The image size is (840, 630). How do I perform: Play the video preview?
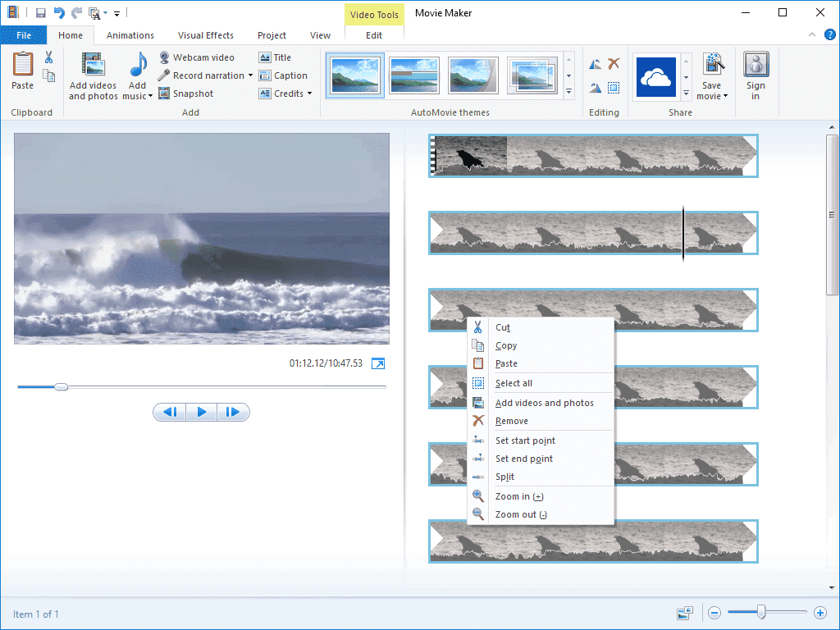(x=202, y=412)
